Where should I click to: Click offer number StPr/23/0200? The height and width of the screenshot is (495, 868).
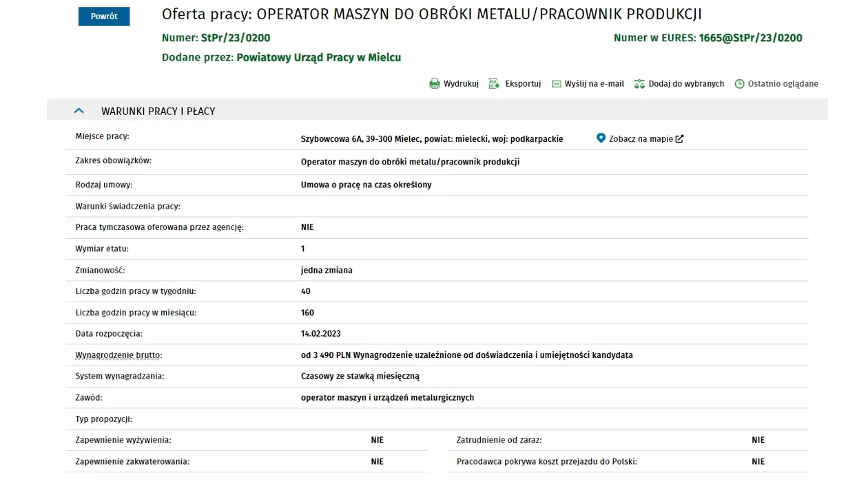click(x=236, y=38)
